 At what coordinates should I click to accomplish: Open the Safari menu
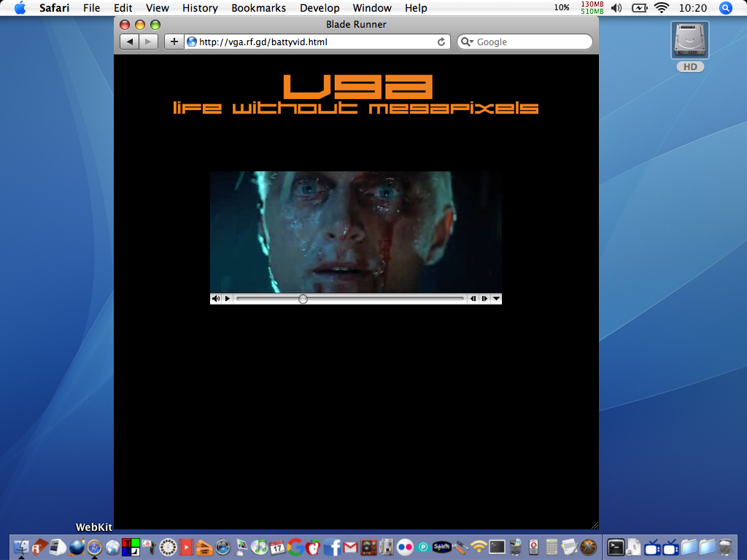pyautogui.click(x=54, y=8)
